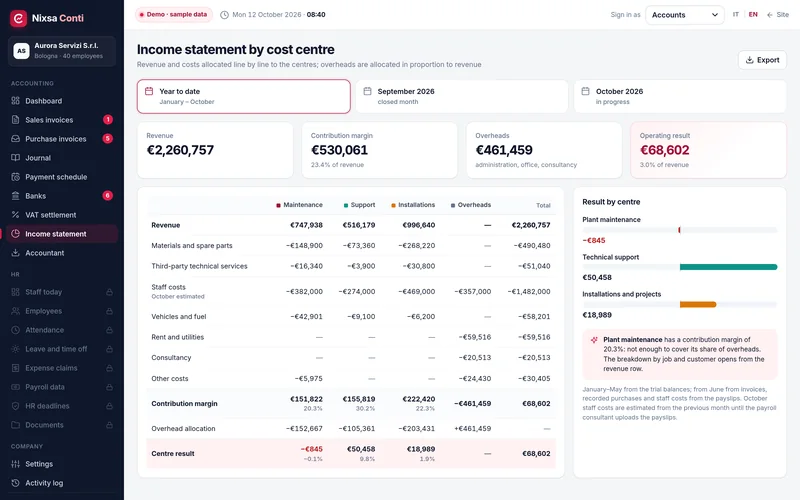Click the Journal book icon
The width and height of the screenshot is (800, 500).
coord(15,158)
